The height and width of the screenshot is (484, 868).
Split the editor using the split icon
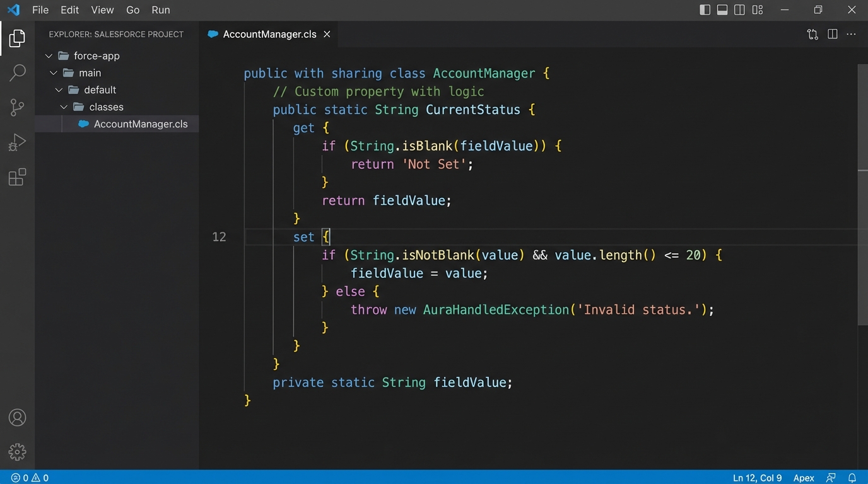coord(832,34)
